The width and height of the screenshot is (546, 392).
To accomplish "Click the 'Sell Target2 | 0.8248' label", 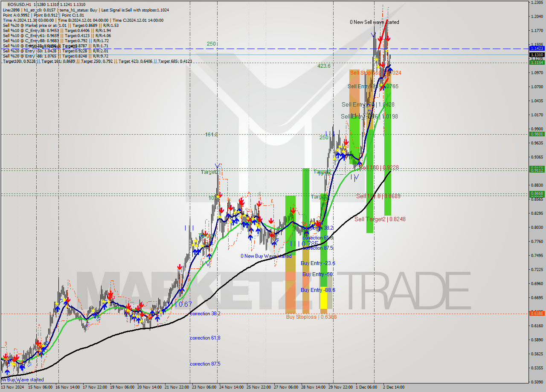I will (x=380, y=219).
